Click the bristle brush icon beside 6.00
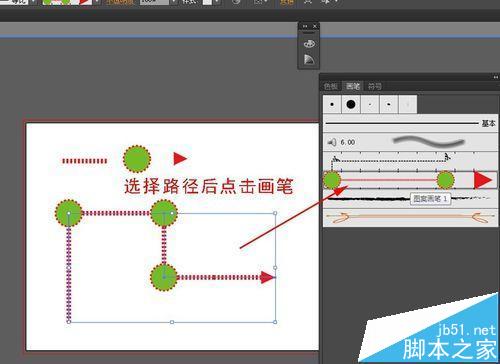This screenshot has width=500, height=364. pyautogui.click(x=332, y=142)
